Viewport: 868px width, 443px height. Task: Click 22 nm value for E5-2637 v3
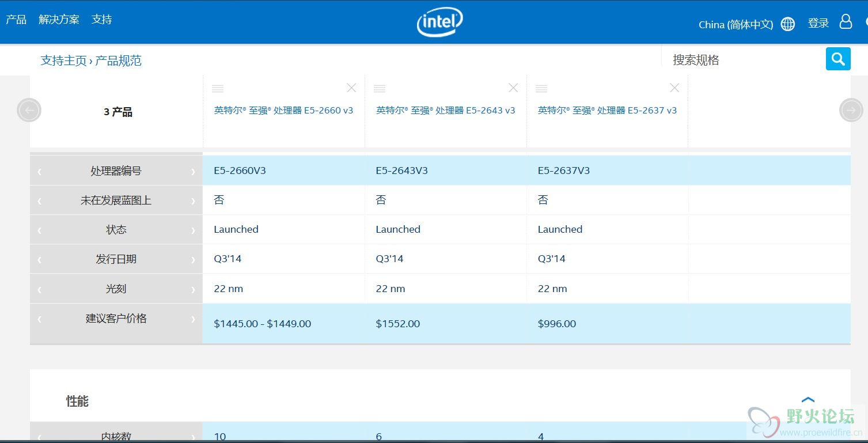[x=552, y=289]
